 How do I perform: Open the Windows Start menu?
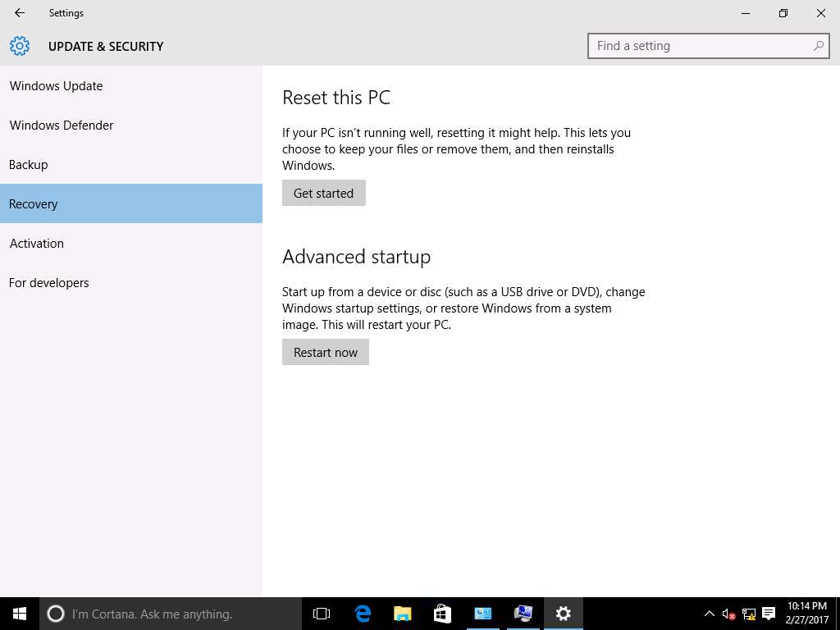pyautogui.click(x=20, y=614)
